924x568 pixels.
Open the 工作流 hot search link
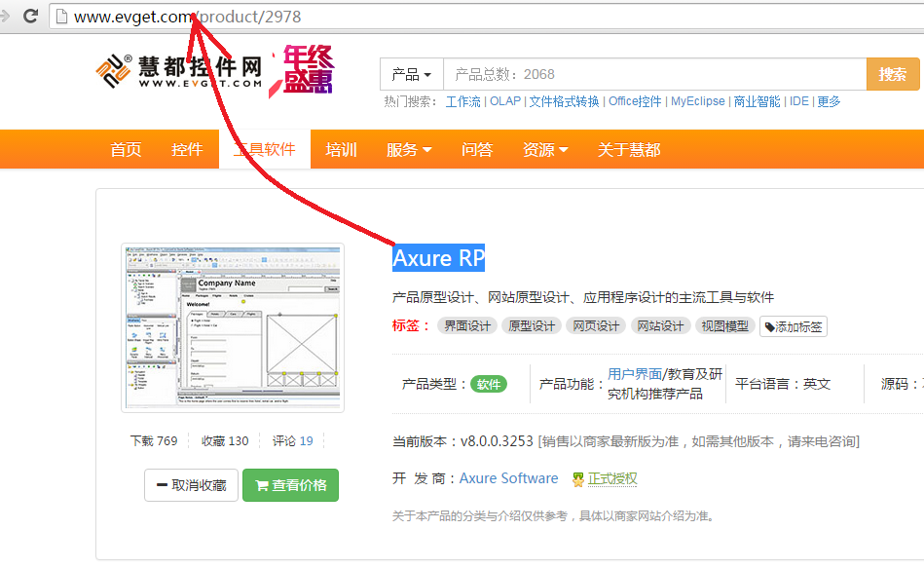[462, 101]
